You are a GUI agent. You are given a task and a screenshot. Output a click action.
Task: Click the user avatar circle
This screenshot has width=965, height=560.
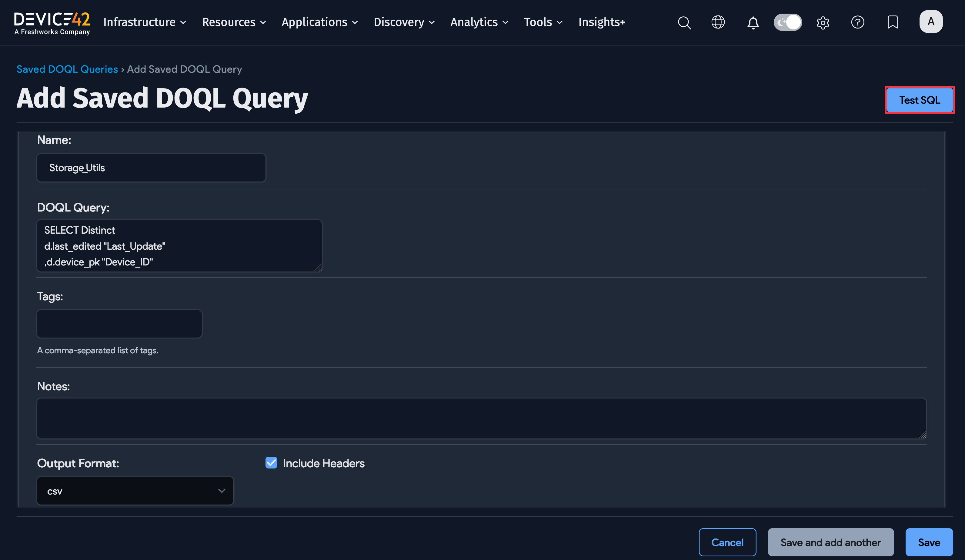click(931, 22)
